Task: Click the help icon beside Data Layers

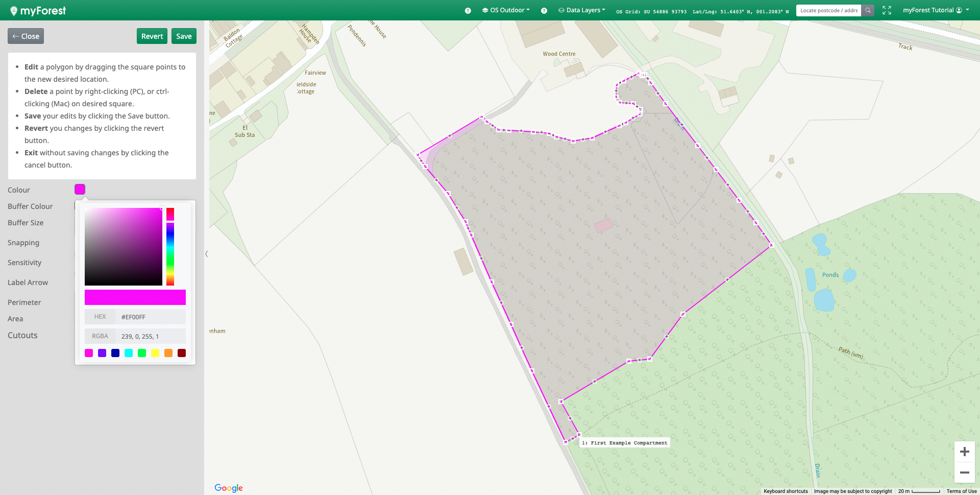Action: pyautogui.click(x=544, y=11)
